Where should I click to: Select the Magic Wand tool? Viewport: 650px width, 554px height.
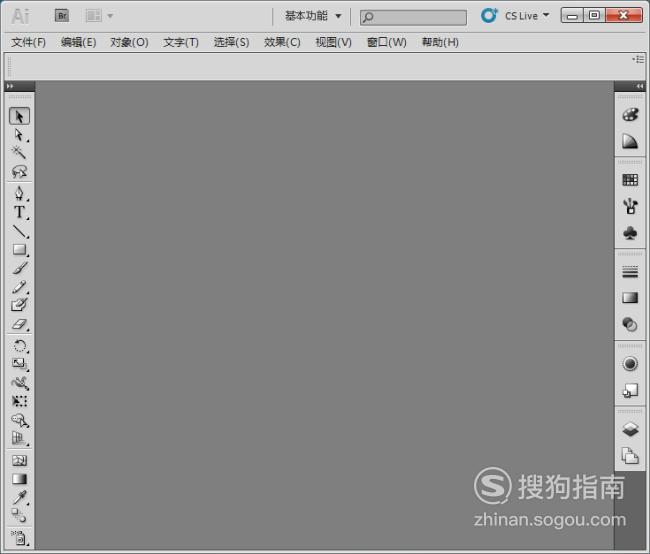[x=19, y=153]
